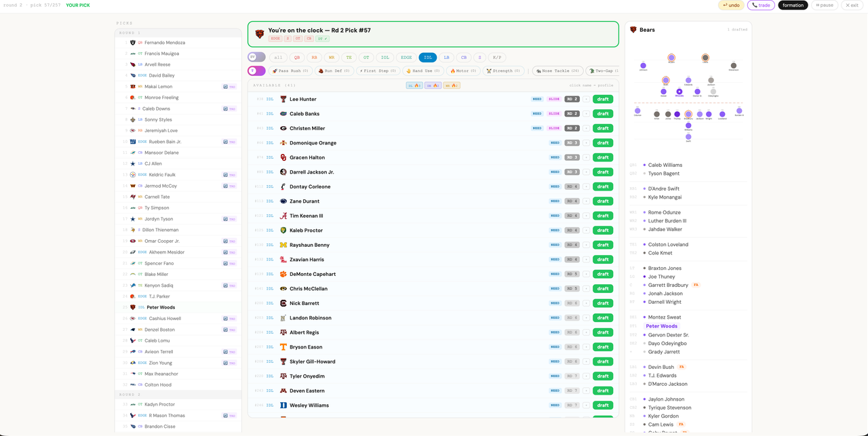
Task: Filter available players by CB
Action: (x=463, y=58)
